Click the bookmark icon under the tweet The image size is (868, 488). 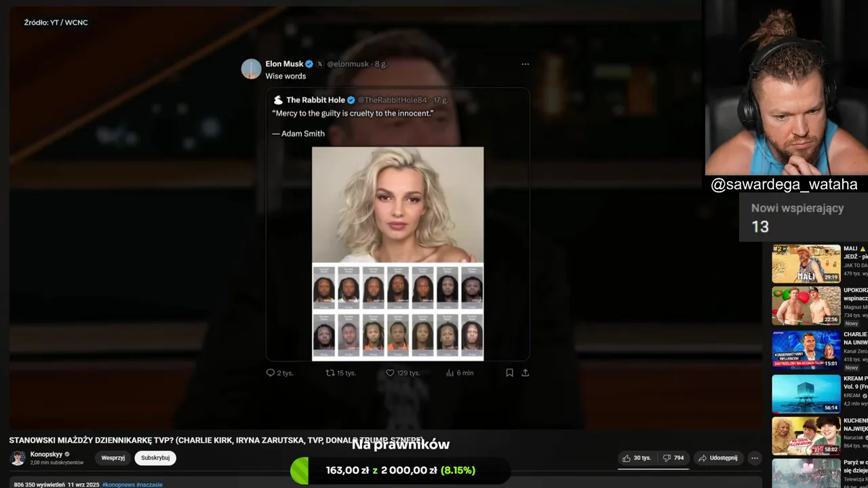point(509,373)
